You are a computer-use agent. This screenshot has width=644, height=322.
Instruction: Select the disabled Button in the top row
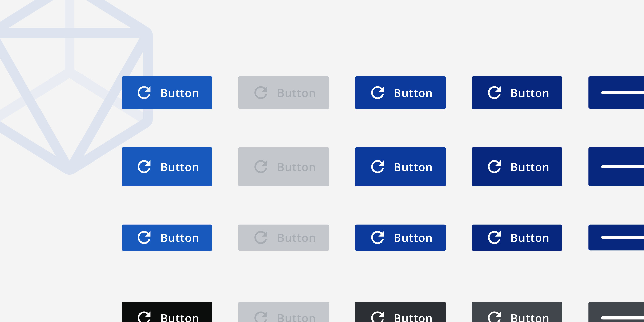pos(284,93)
